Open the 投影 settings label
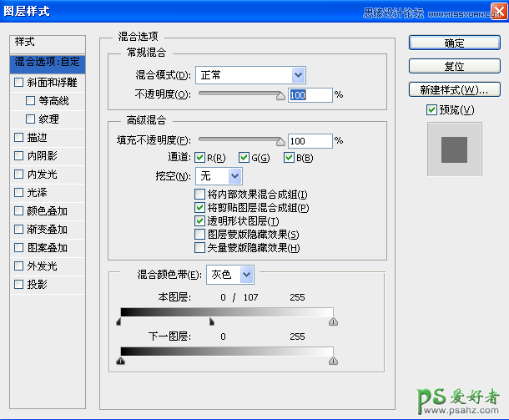 pos(37,285)
